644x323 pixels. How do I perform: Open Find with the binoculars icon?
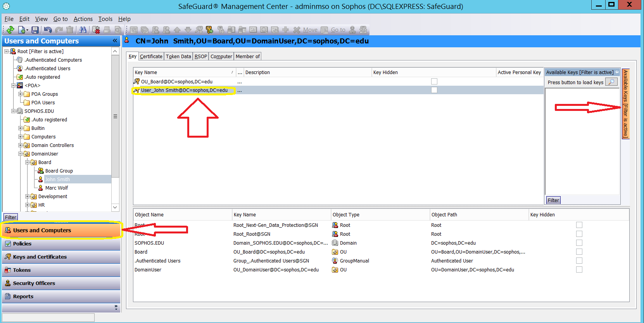[83, 30]
